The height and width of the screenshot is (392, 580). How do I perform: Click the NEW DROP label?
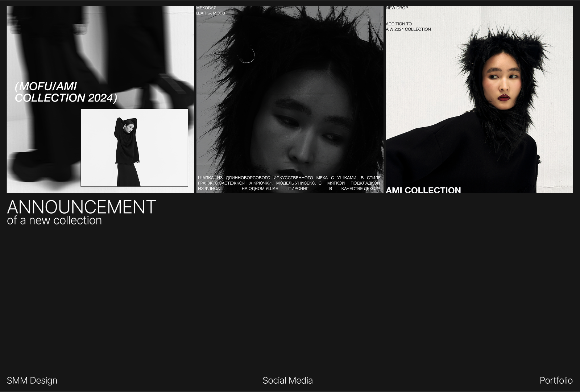397,8
